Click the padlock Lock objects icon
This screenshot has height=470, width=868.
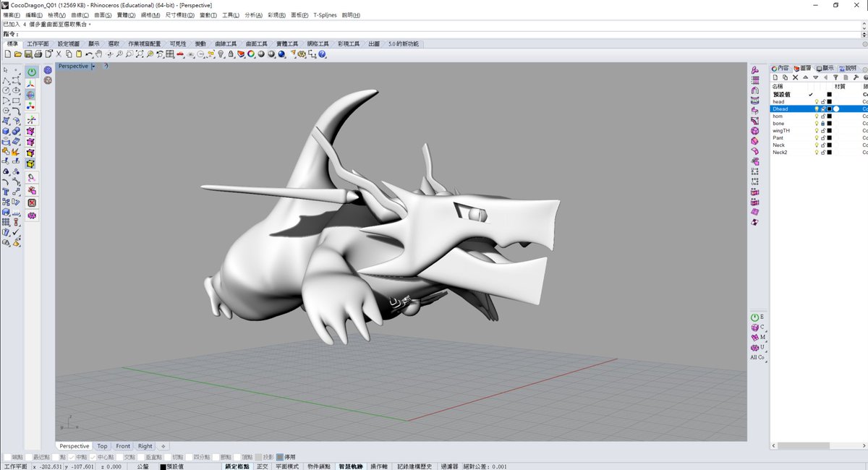click(x=231, y=54)
